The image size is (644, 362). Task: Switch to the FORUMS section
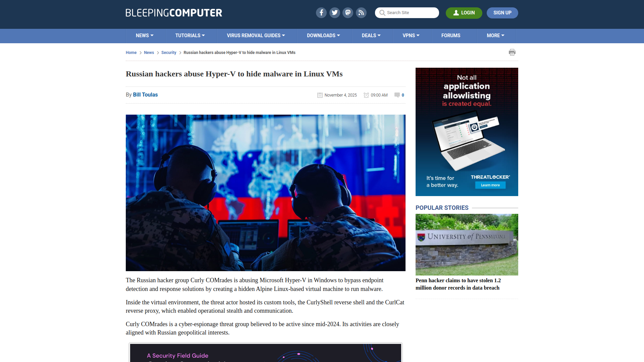pos(451,36)
